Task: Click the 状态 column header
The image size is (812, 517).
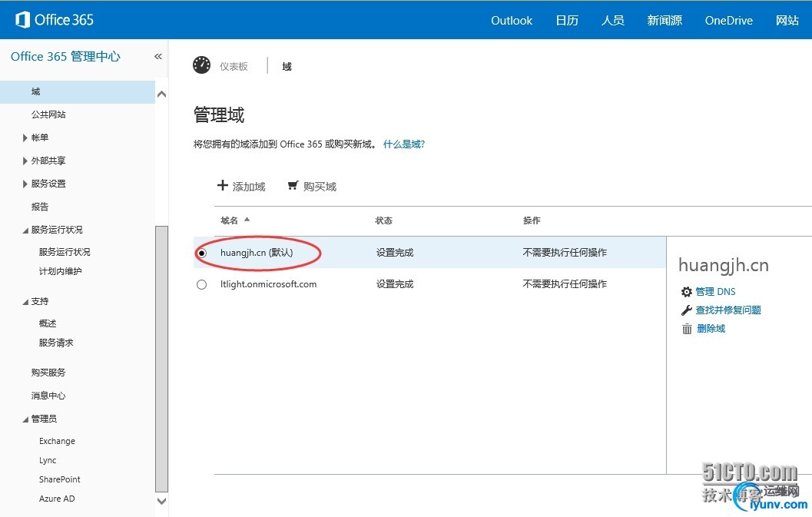Action: pos(384,220)
